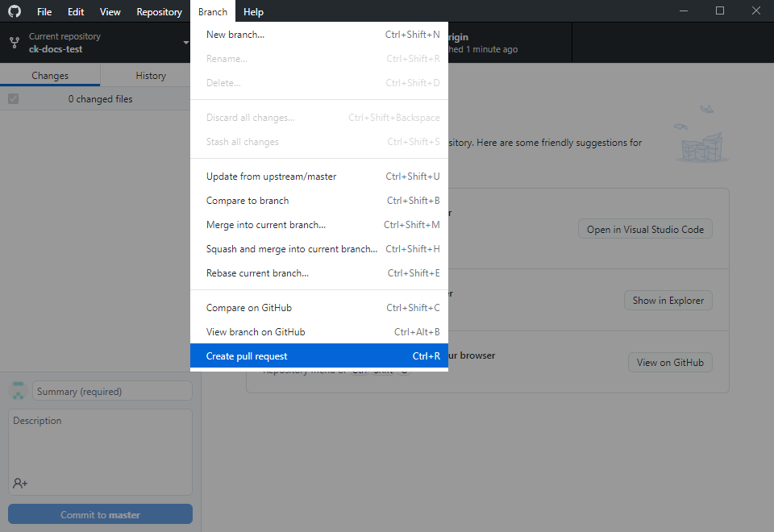
Task: Toggle the select all changed files checkbox
Action: click(x=13, y=99)
